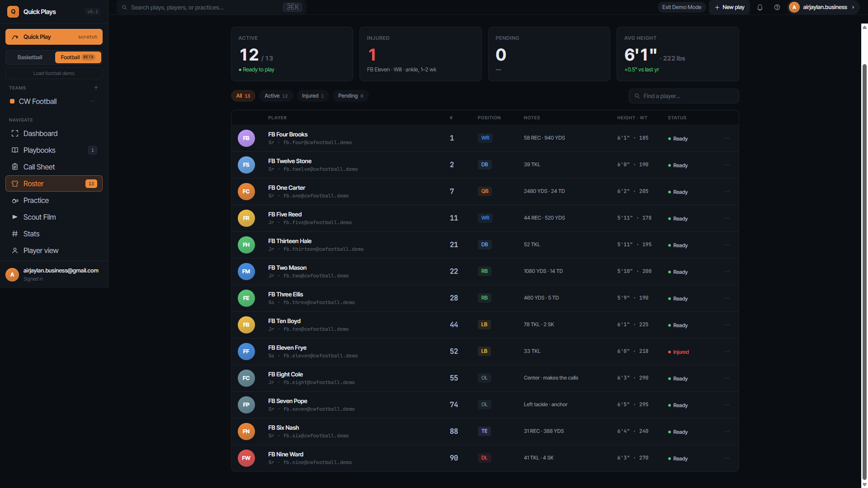Image resolution: width=868 pixels, height=488 pixels.
Task: Open Scout Film
Action: click(54, 217)
